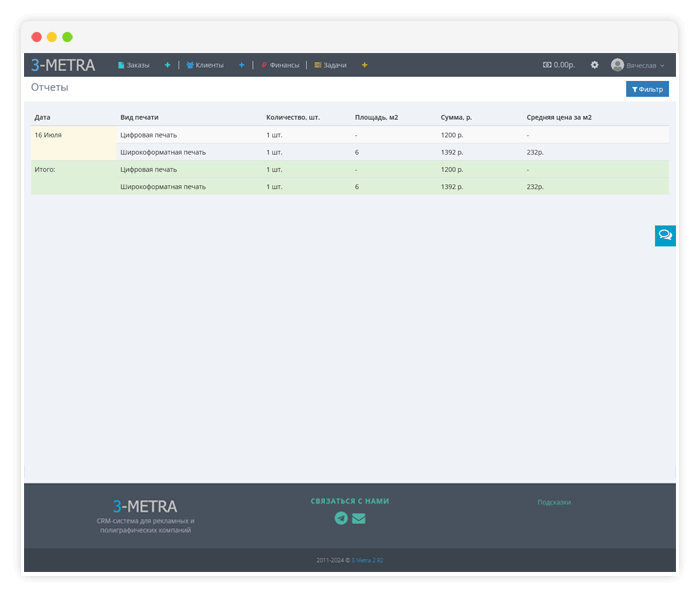Open the chat support widget
The width and height of the screenshot is (700, 600).
(x=665, y=236)
